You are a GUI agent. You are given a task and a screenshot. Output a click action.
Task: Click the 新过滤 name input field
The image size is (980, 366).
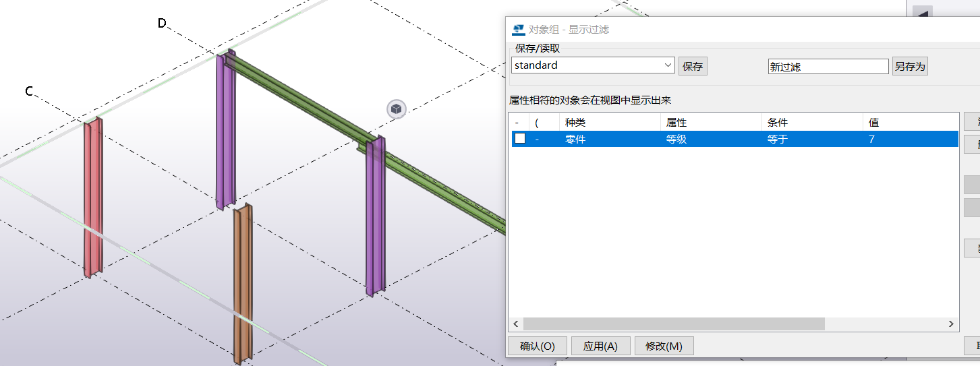828,67
